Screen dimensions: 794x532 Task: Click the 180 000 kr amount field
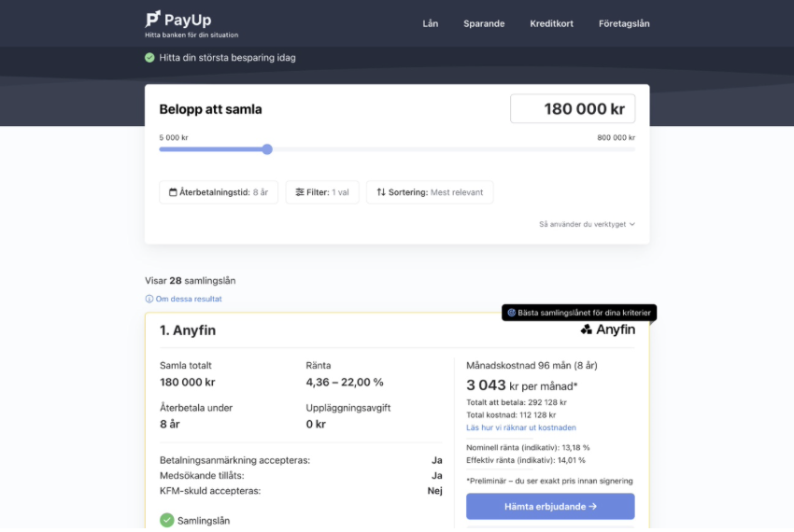[x=573, y=109]
